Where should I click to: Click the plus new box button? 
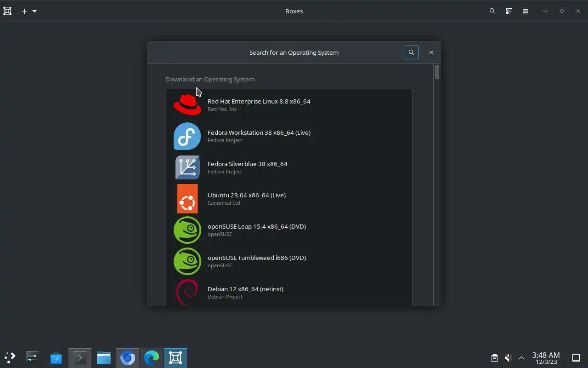pyautogui.click(x=24, y=11)
